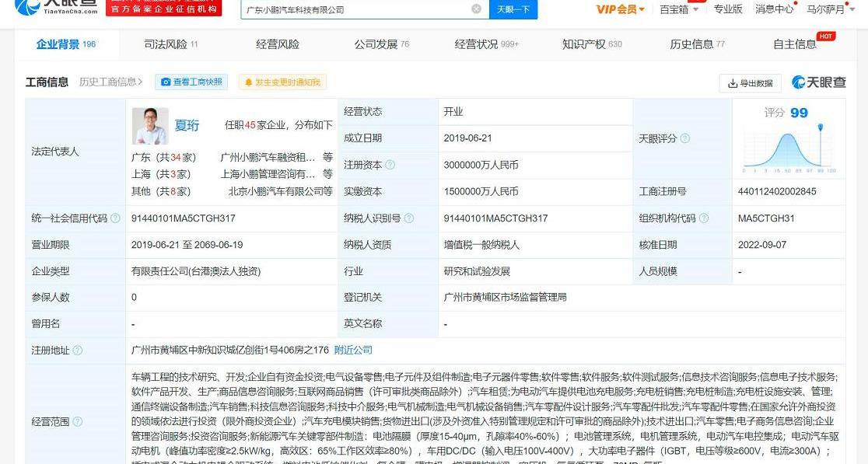Open the 公司发展 tab
The image size is (868, 464).
tap(381, 44)
